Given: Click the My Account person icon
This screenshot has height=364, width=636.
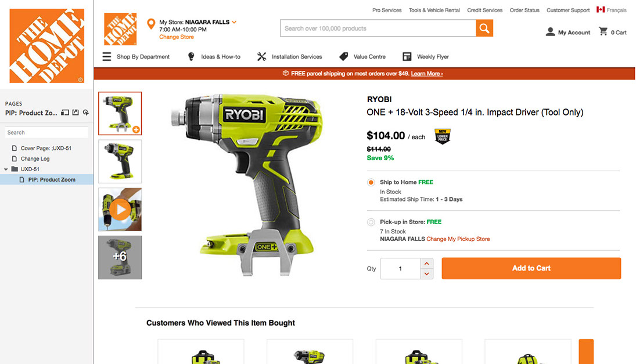Looking at the screenshot, I should click(550, 31).
